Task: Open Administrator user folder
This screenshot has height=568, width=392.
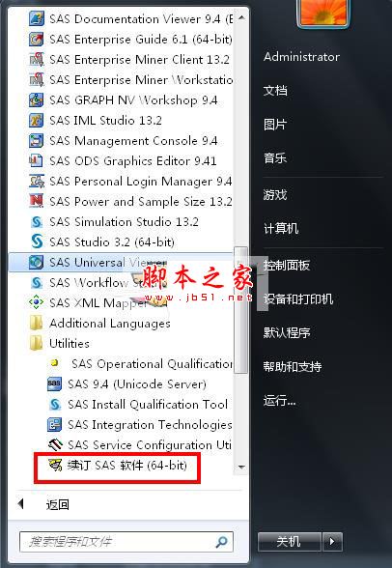Action: coord(301,56)
